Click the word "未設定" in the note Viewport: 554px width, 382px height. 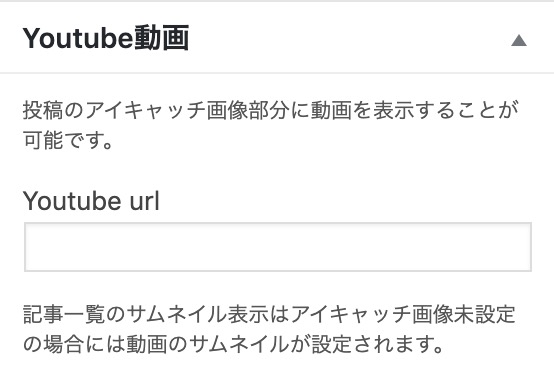485,314
